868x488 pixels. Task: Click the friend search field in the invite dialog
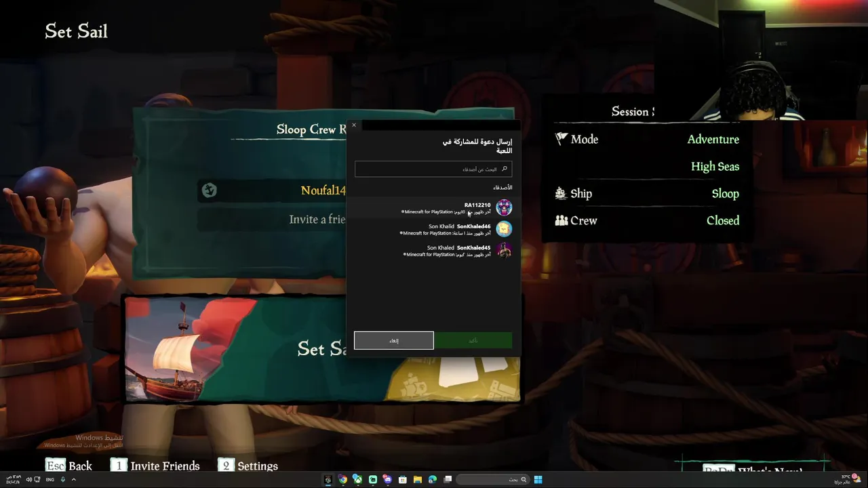[x=433, y=169]
